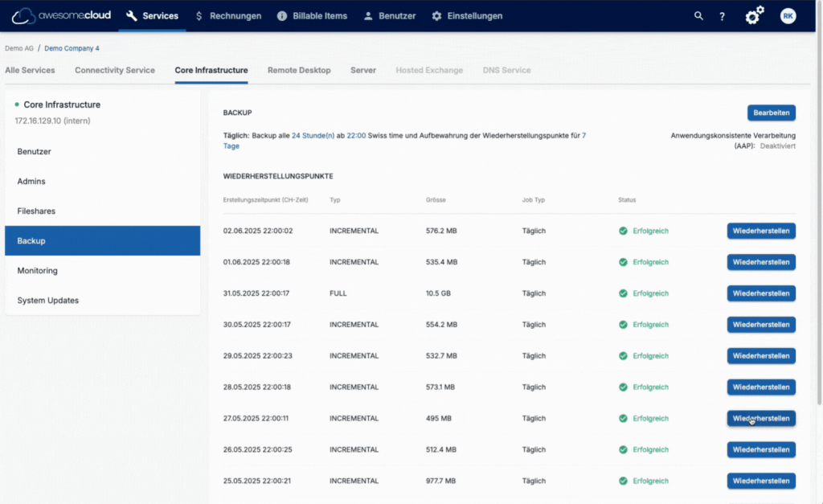Viewport: 823px width, 504px height.
Task: Select the Hosted Exchange tab
Action: point(429,71)
